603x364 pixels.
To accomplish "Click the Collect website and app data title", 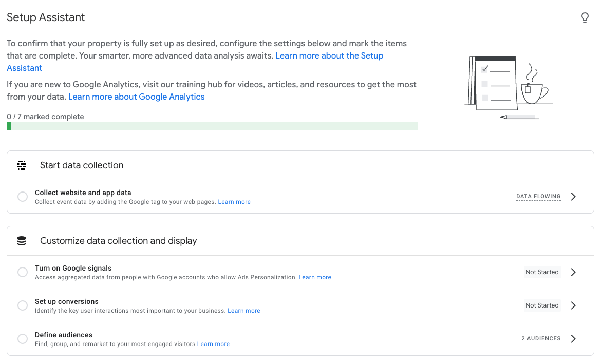I will tap(83, 193).
